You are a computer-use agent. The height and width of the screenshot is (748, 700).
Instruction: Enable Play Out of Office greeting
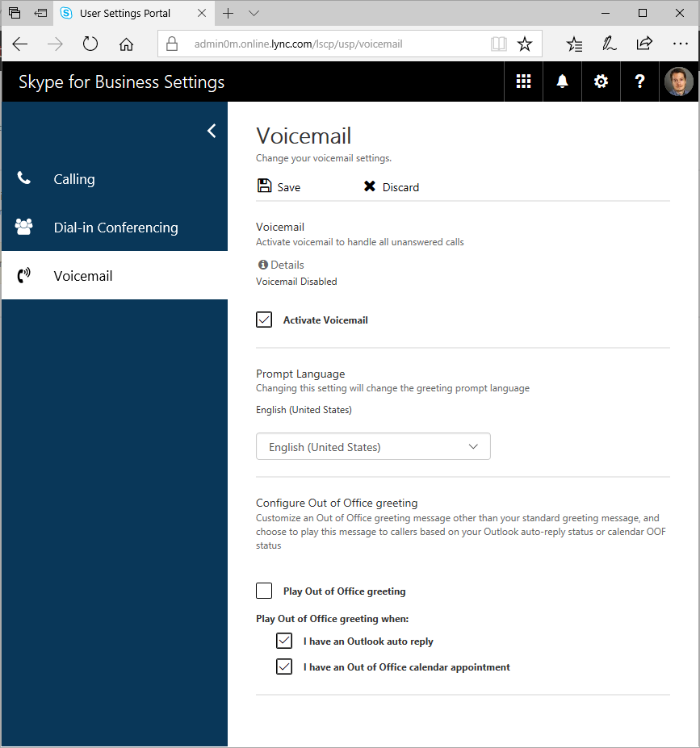tap(263, 590)
